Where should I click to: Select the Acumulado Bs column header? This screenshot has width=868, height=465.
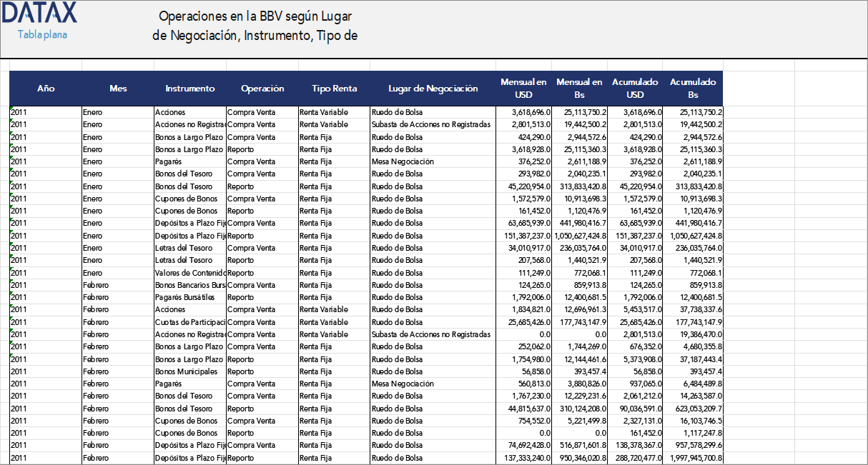coord(692,88)
